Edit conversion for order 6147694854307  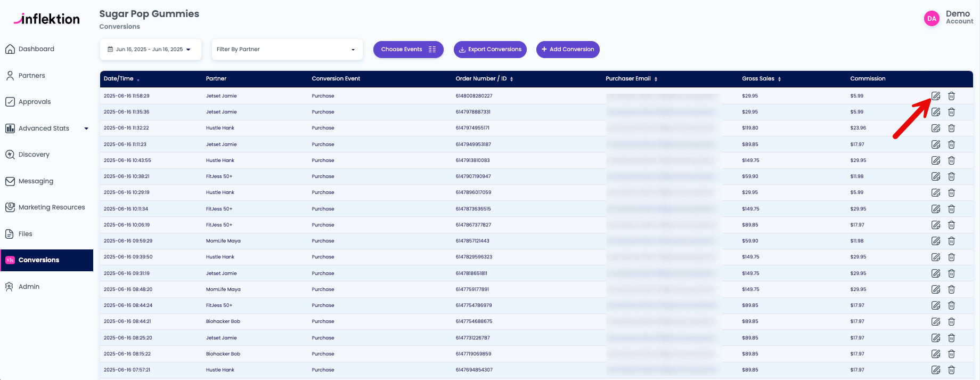click(936, 370)
